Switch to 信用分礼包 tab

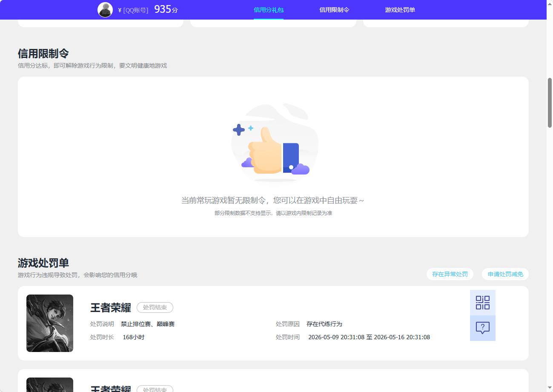click(269, 10)
